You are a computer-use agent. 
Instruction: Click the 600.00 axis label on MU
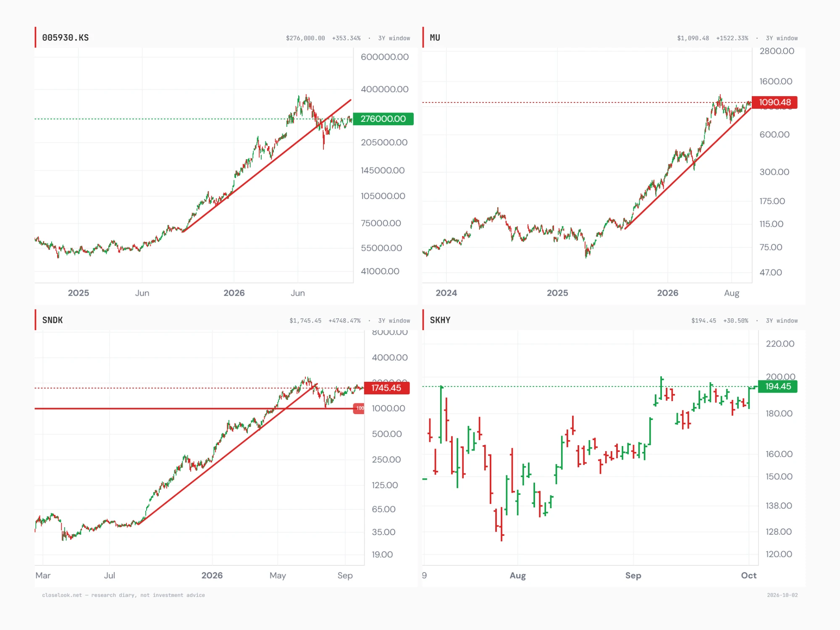point(774,135)
